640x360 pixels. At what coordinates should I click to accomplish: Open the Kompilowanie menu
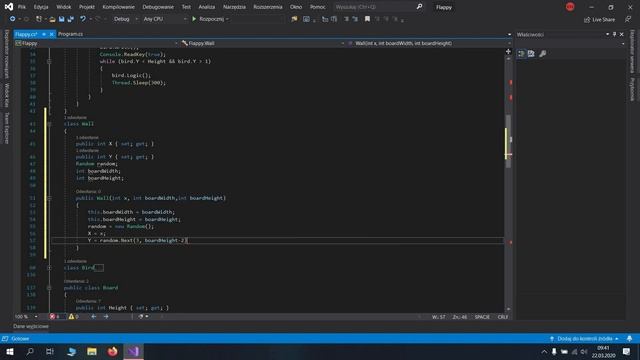[x=118, y=7]
